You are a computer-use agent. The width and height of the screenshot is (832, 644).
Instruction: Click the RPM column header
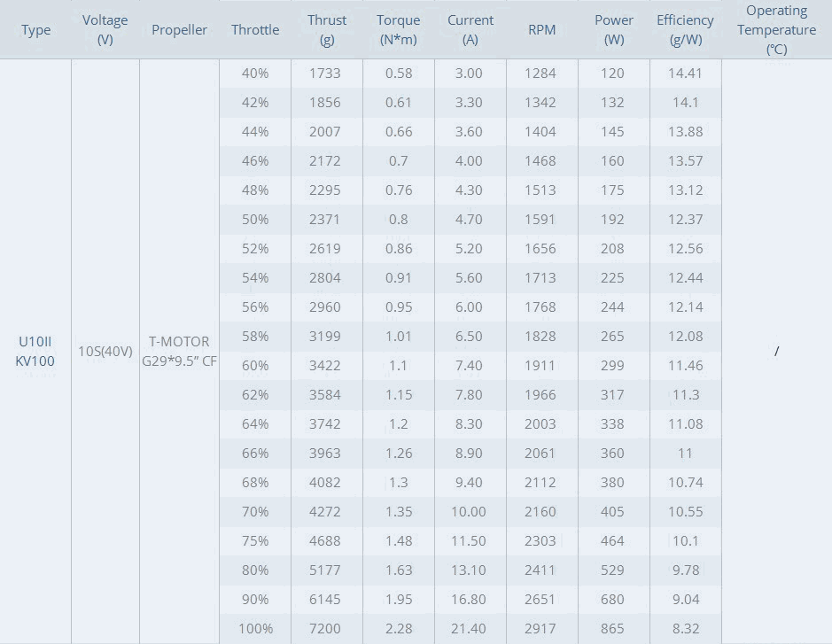pos(541,30)
